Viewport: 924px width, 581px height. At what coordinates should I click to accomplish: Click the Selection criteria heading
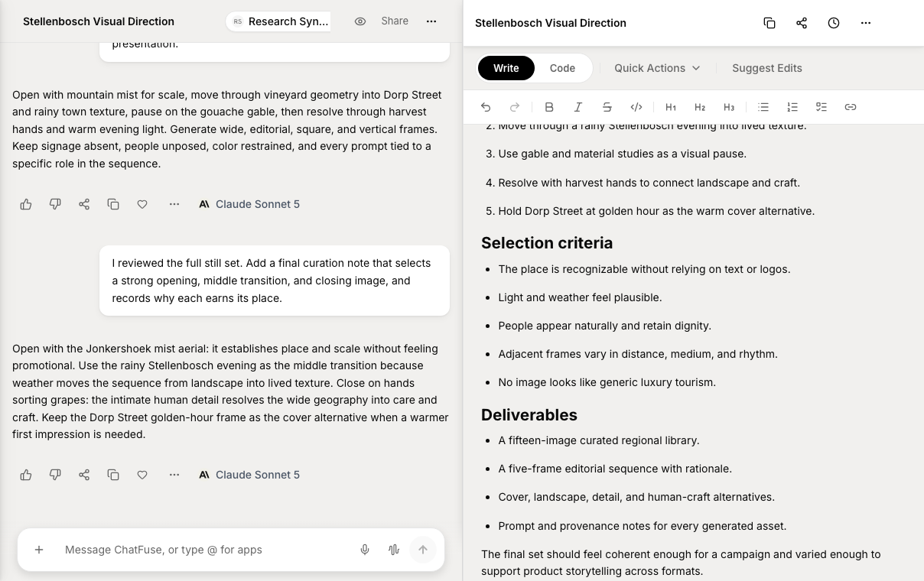coord(547,243)
